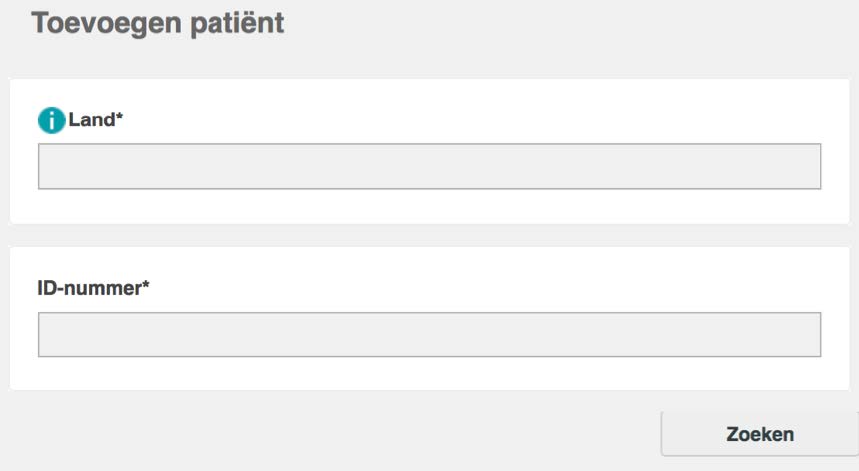Click the word "Toevoegen" in the heading
Image resolution: width=859 pixels, height=471 pixels.
point(106,24)
